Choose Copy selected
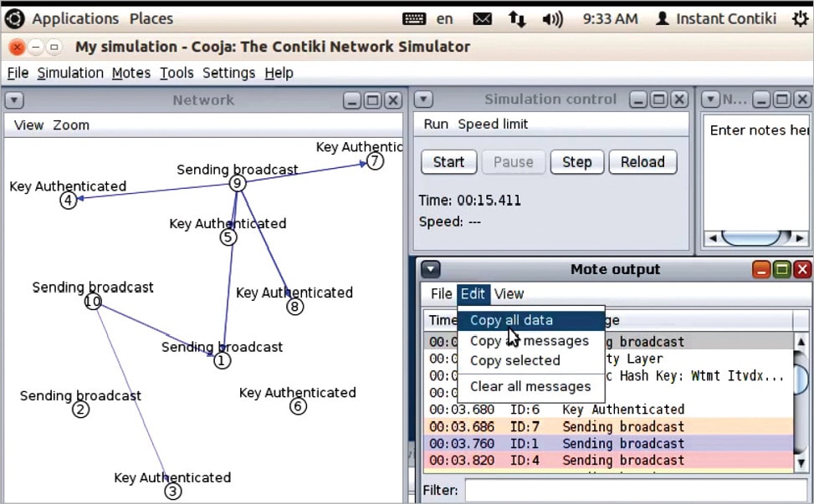The image size is (814, 504). 531,360
